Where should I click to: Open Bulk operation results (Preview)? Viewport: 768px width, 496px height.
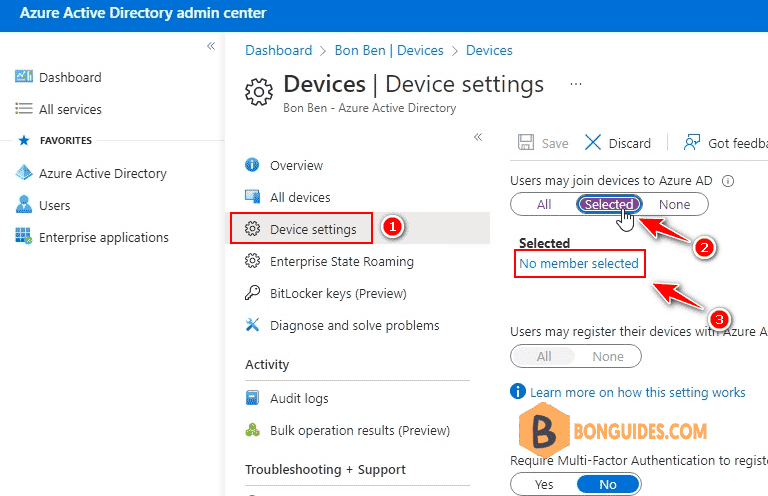point(360,430)
